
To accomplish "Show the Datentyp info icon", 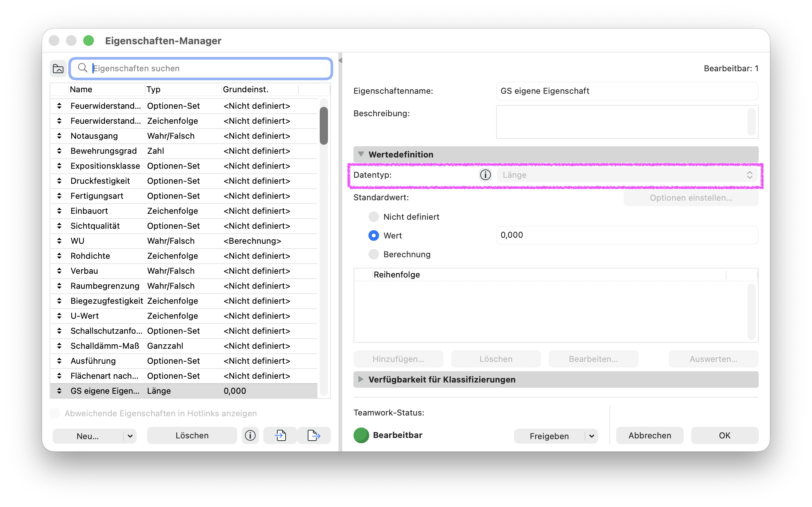I will coord(485,175).
